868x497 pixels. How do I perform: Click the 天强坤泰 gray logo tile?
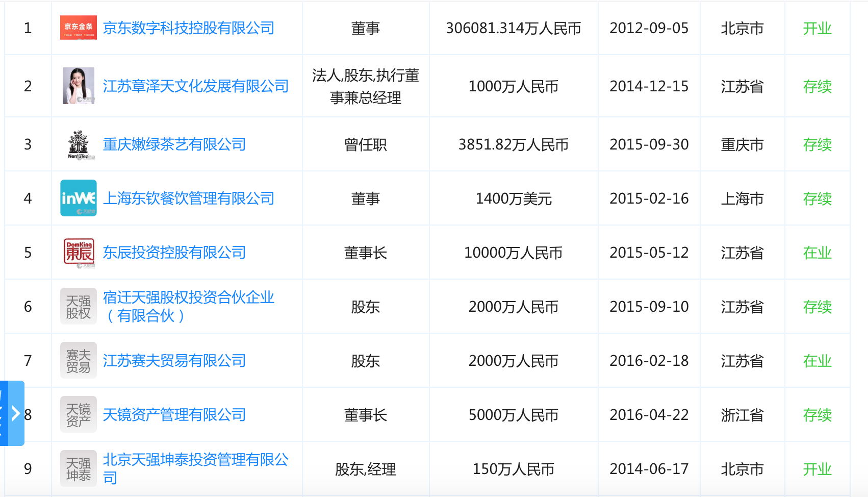(x=79, y=468)
